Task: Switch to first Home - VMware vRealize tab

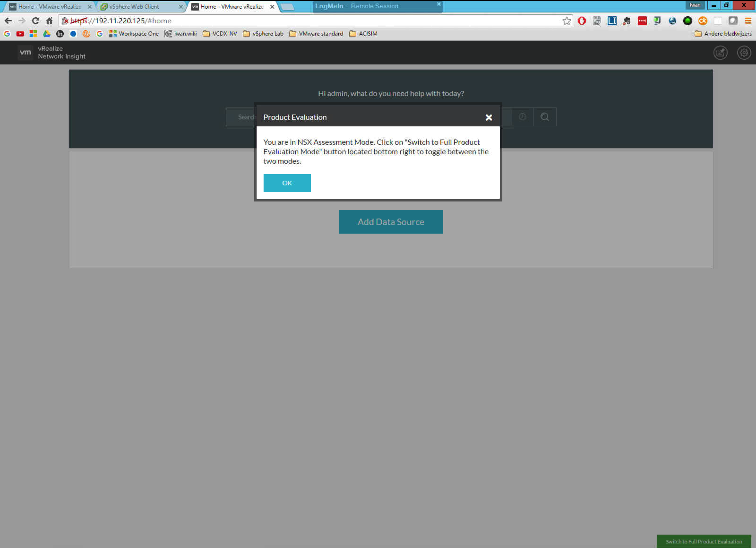Action: pyautogui.click(x=49, y=7)
